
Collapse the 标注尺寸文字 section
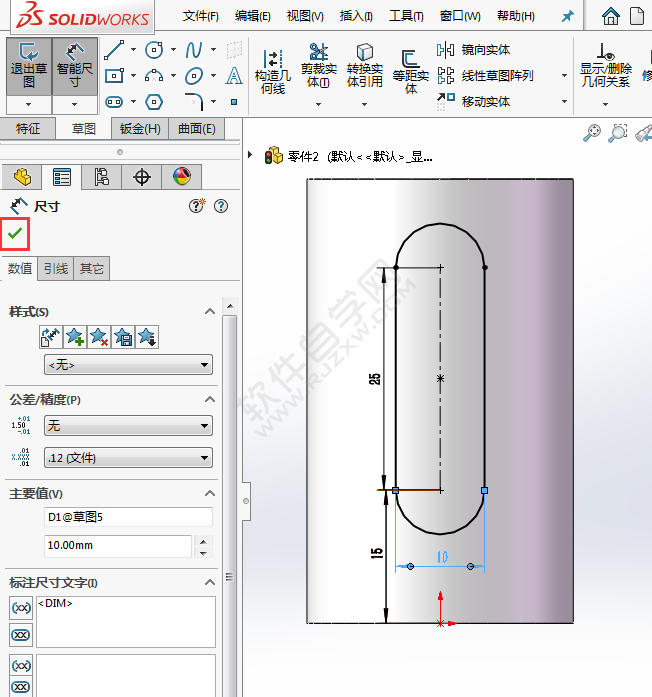(210, 582)
